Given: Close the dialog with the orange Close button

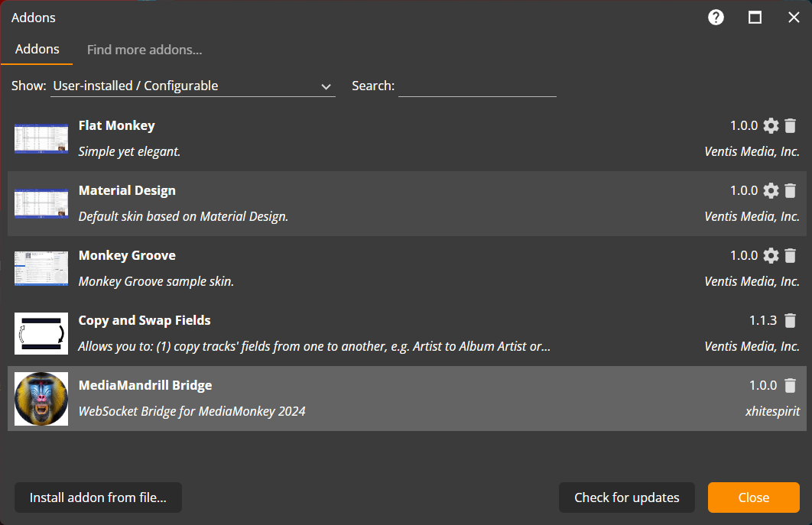Looking at the screenshot, I should click(x=753, y=497).
